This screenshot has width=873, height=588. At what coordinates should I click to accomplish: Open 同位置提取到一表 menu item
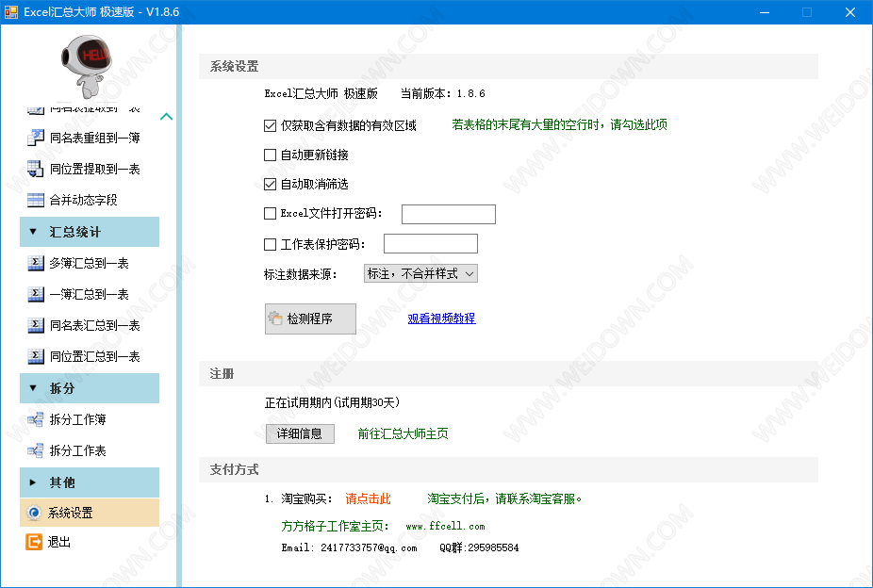coord(94,169)
